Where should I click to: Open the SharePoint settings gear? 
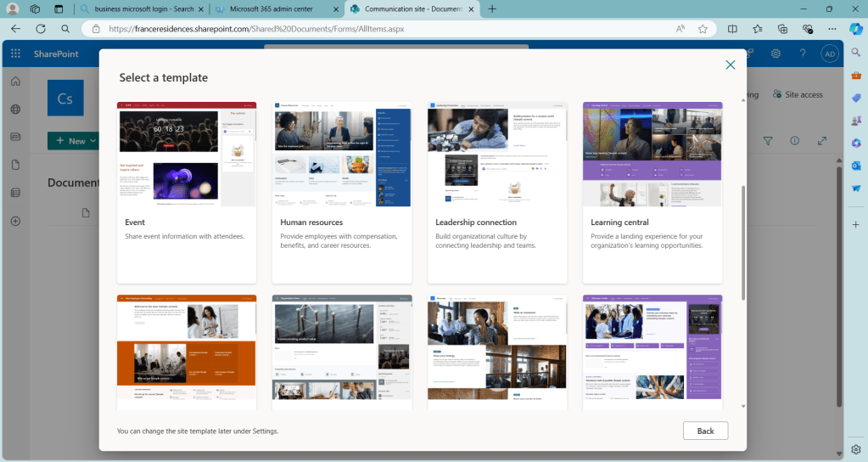(x=776, y=54)
